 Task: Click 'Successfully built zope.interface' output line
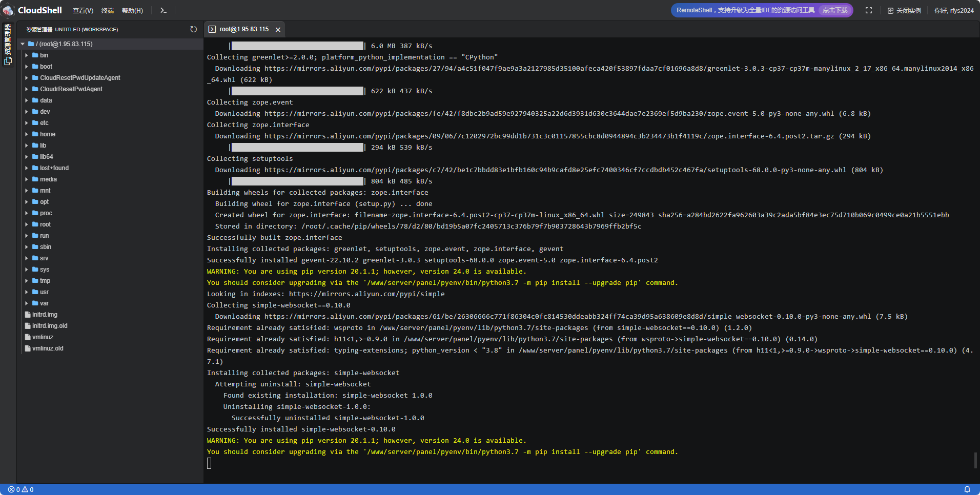(275, 238)
